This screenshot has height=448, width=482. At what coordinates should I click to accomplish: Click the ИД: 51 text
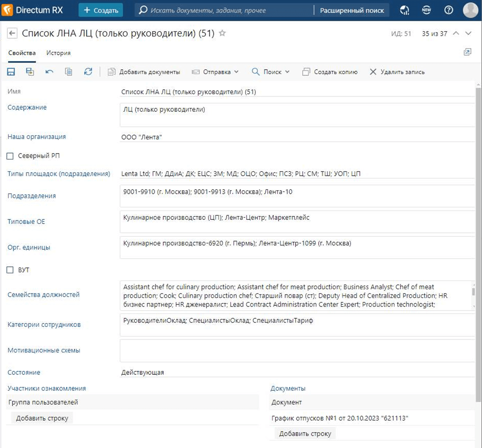pyautogui.click(x=401, y=33)
